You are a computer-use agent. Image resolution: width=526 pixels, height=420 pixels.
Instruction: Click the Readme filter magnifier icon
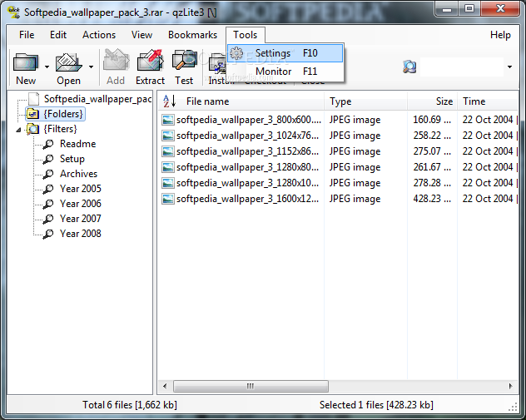pyautogui.click(x=48, y=144)
